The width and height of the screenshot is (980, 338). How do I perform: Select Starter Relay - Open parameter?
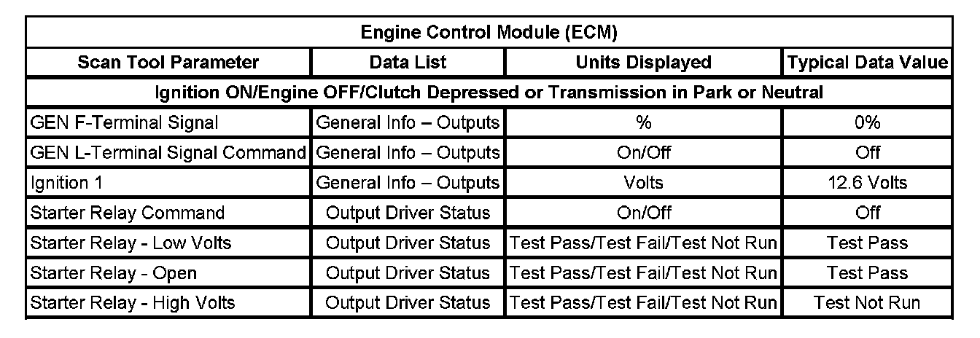[x=114, y=272]
